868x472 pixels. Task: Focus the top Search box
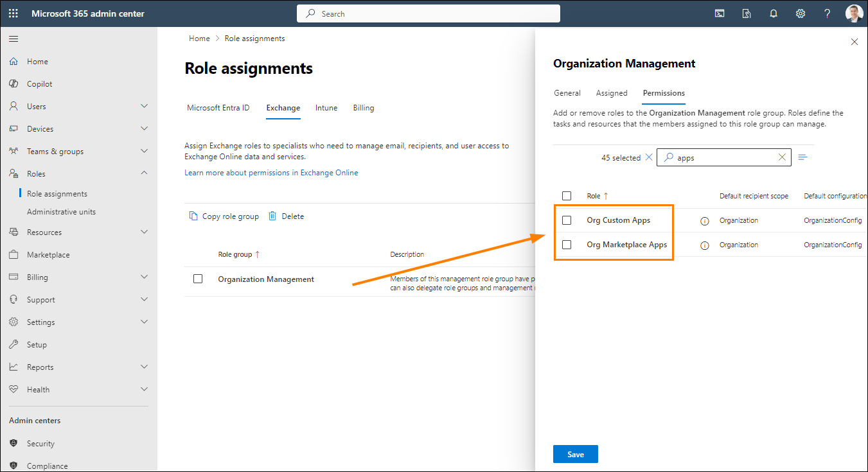pyautogui.click(x=429, y=13)
